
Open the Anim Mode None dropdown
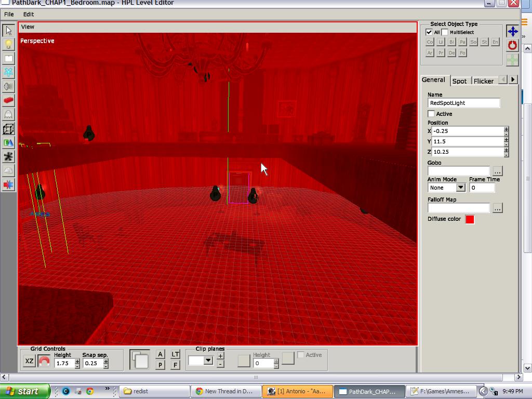pyautogui.click(x=446, y=188)
